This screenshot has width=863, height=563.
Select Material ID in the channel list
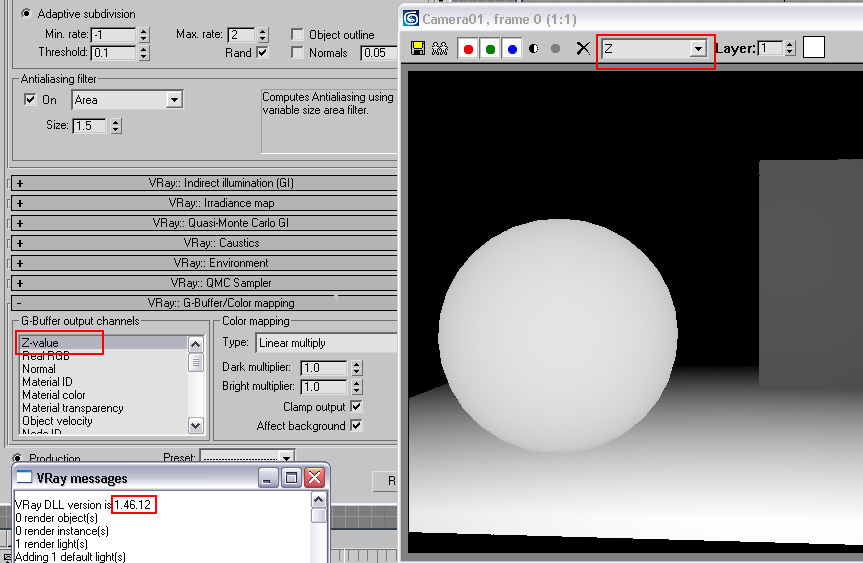[x=47, y=382]
